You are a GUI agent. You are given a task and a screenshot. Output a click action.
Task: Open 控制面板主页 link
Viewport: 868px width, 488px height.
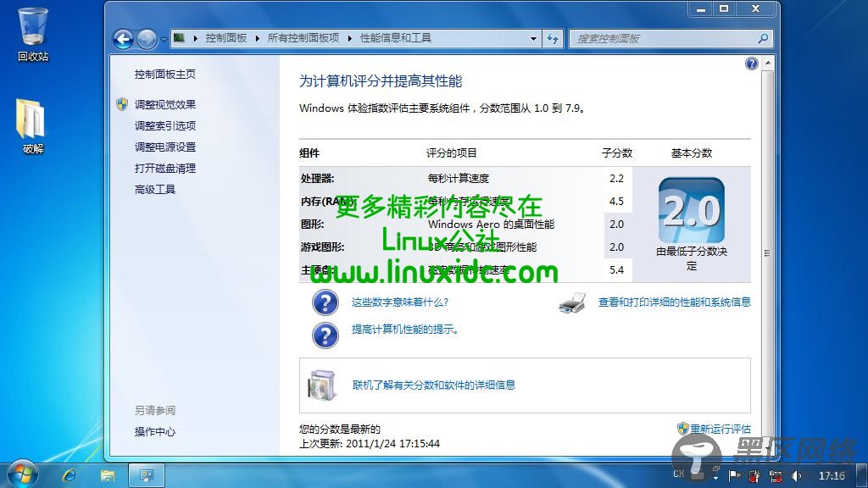[165, 75]
